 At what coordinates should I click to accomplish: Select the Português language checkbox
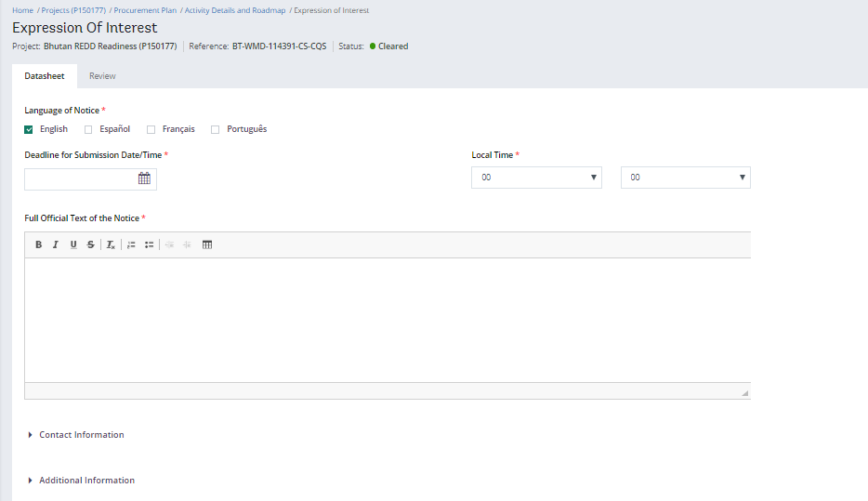[216, 129]
